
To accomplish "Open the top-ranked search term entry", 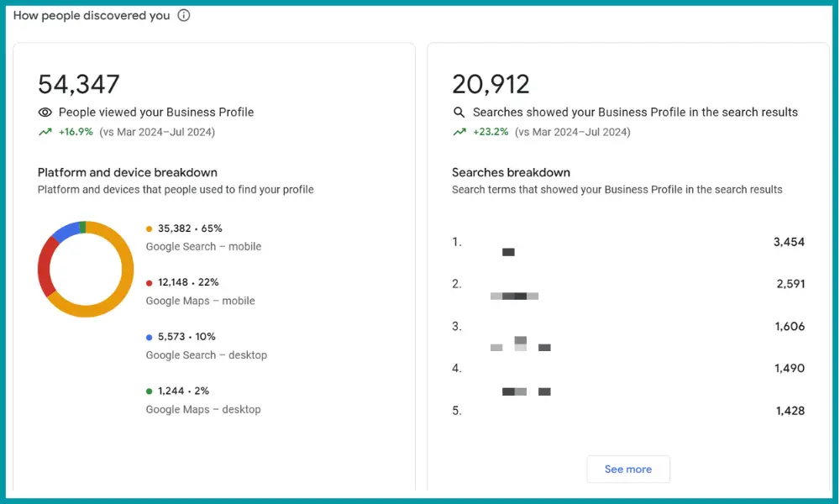I will [x=508, y=250].
